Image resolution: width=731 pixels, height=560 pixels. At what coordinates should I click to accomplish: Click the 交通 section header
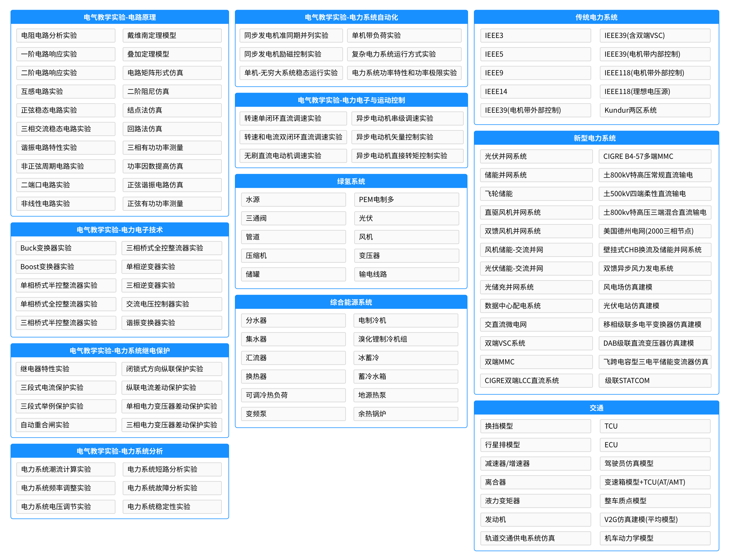pyautogui.click(x=596, y=408)
